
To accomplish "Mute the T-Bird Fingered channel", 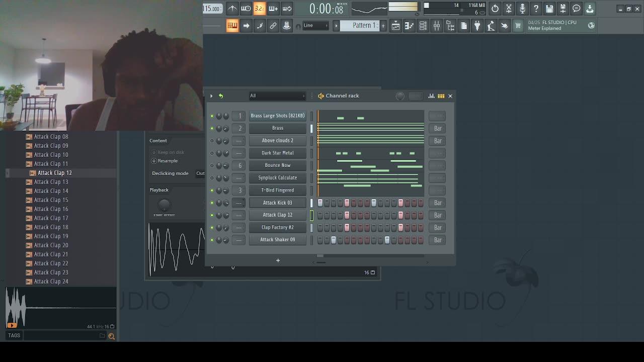I will [212, 191].
